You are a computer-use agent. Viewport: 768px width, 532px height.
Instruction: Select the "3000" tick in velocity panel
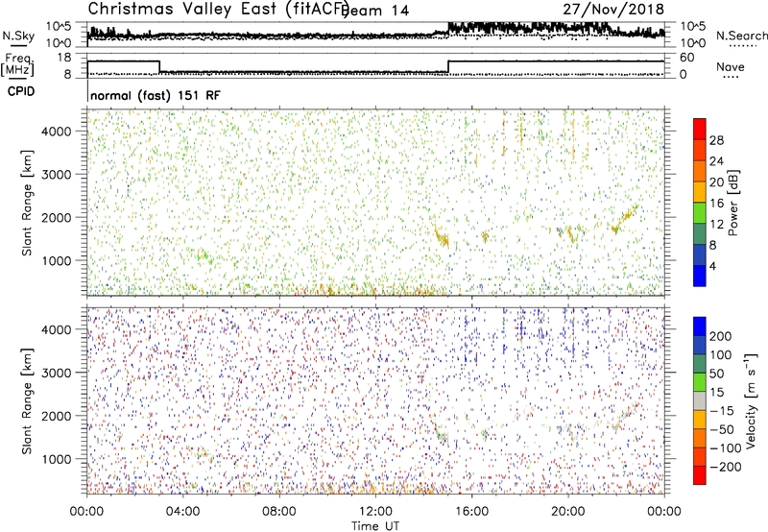point(57,373)
